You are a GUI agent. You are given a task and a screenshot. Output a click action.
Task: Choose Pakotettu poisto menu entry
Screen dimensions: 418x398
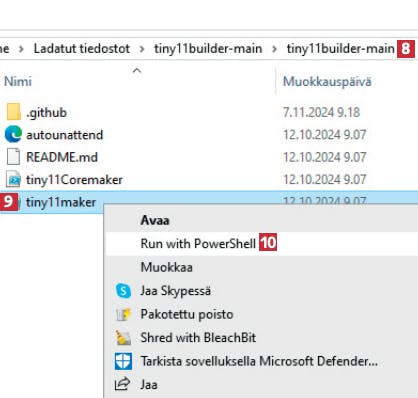(x=187, y=314)
